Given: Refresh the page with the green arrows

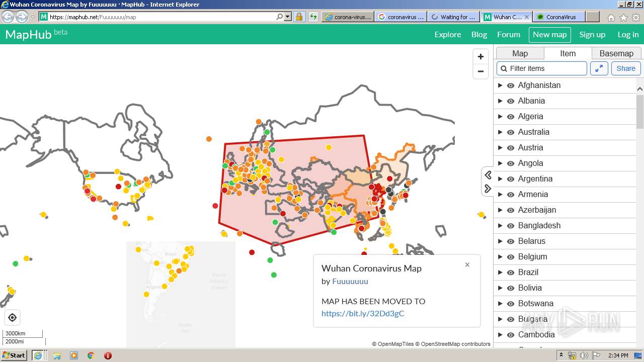Looking at the screenshot, I should click(x=313, y=17).
